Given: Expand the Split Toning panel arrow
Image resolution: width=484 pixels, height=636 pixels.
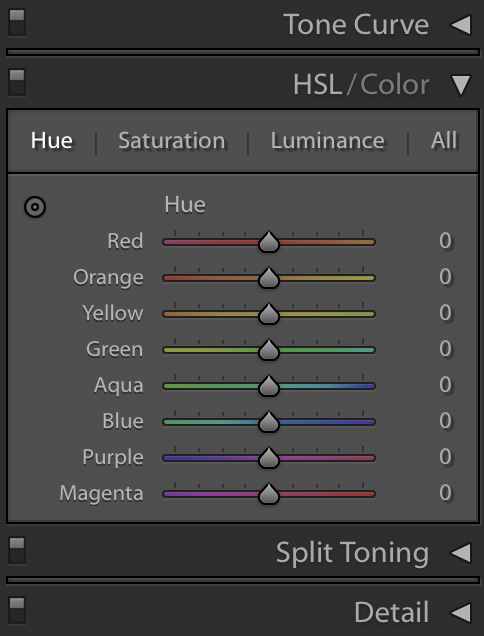Looking at the screenshot, I should tap(461, 553).
